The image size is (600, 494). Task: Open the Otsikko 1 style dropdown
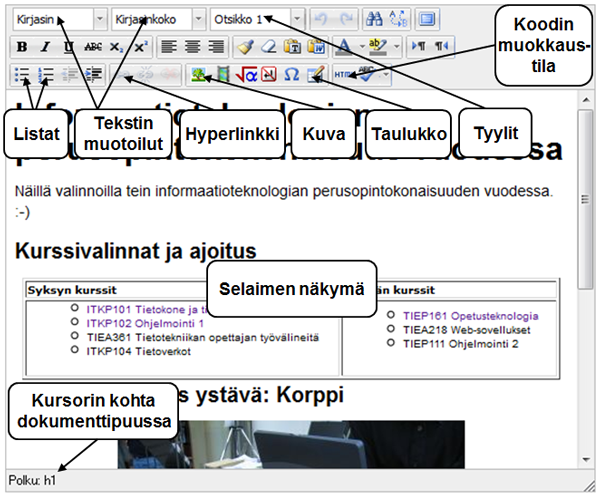258,19
